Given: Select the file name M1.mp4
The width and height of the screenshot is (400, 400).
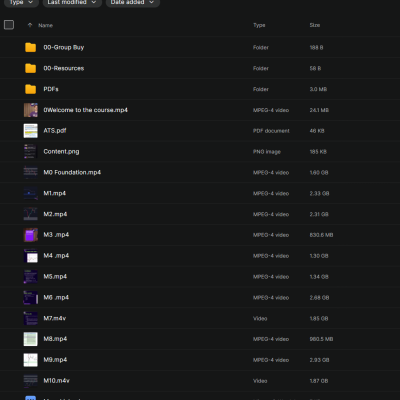Looking at the screenshot, I should pos(55,193).
